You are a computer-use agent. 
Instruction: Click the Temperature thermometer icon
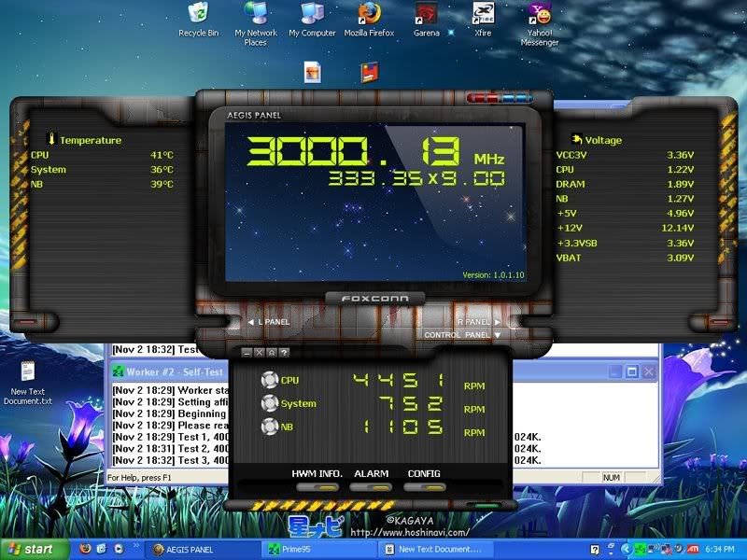(x=51, y=139)
